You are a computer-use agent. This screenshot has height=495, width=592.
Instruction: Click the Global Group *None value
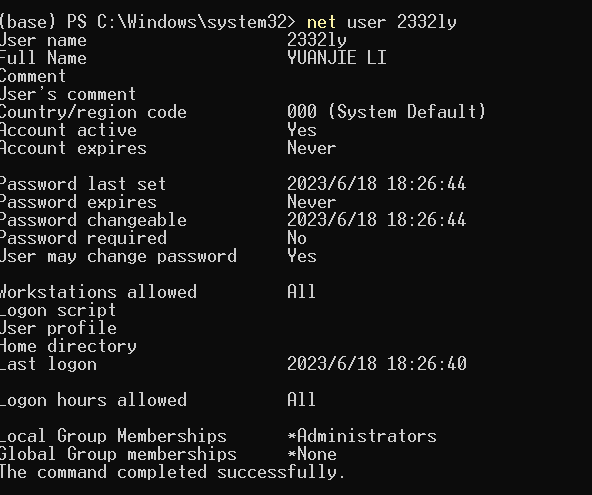(x=312, y=454)
